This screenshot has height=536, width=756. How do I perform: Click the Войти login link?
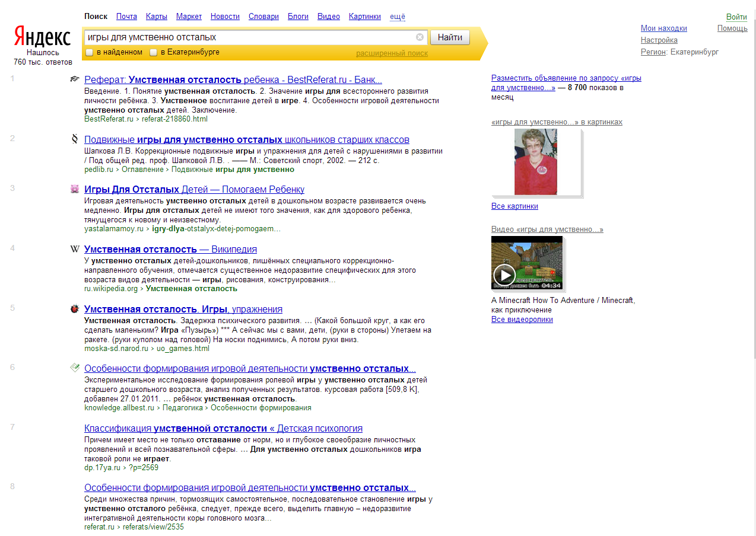[x=736, y=17]
